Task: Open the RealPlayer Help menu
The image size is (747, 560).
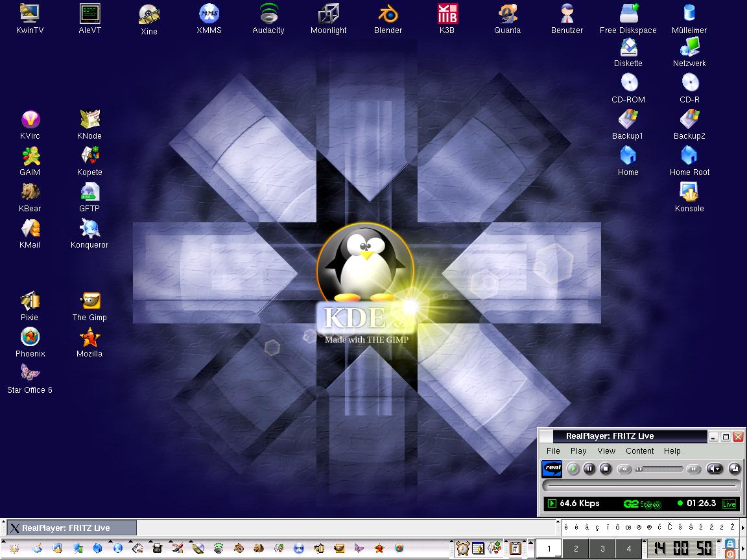Action: tap(672, 451)
